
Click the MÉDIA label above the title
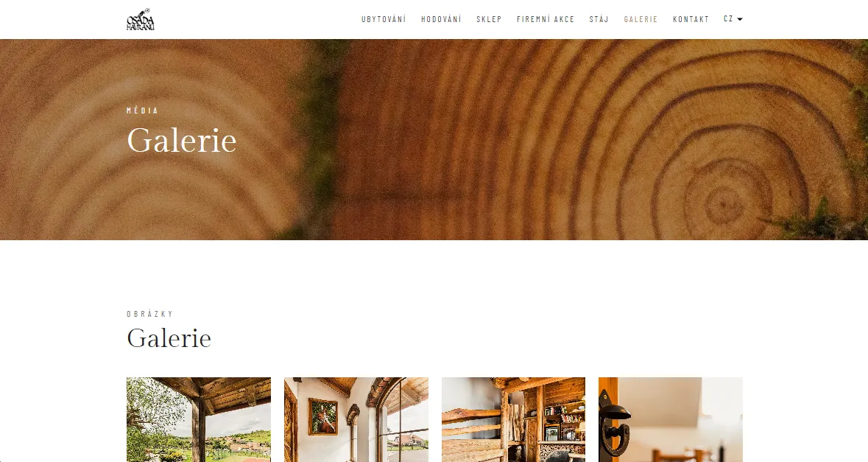pyautogui.click(x=142, y=111)
